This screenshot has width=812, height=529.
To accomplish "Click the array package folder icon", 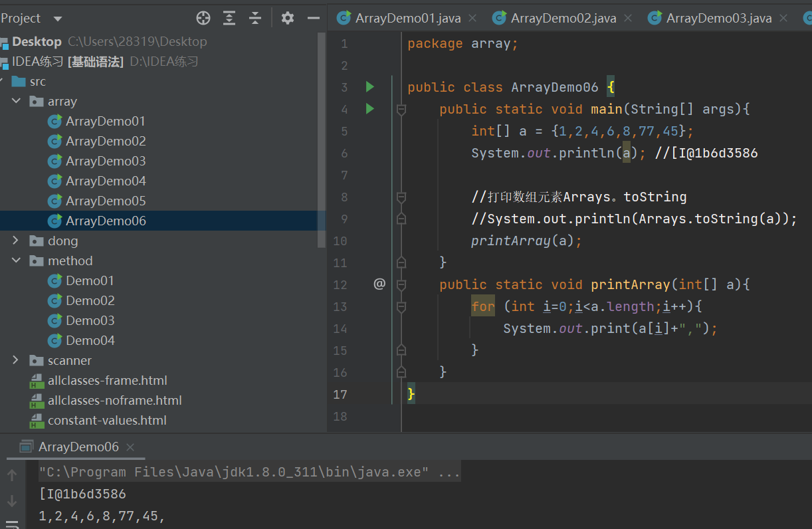I will tap(37, 101).
